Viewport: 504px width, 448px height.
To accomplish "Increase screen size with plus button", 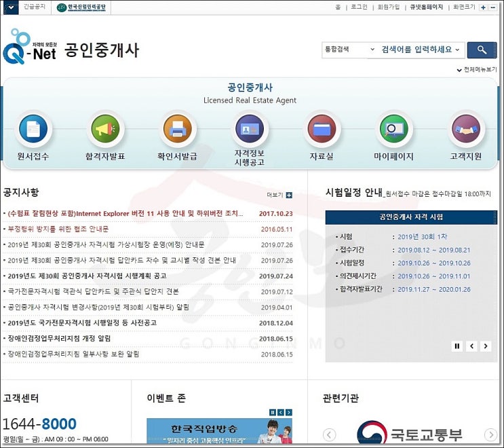I will [x=483, y=7].
